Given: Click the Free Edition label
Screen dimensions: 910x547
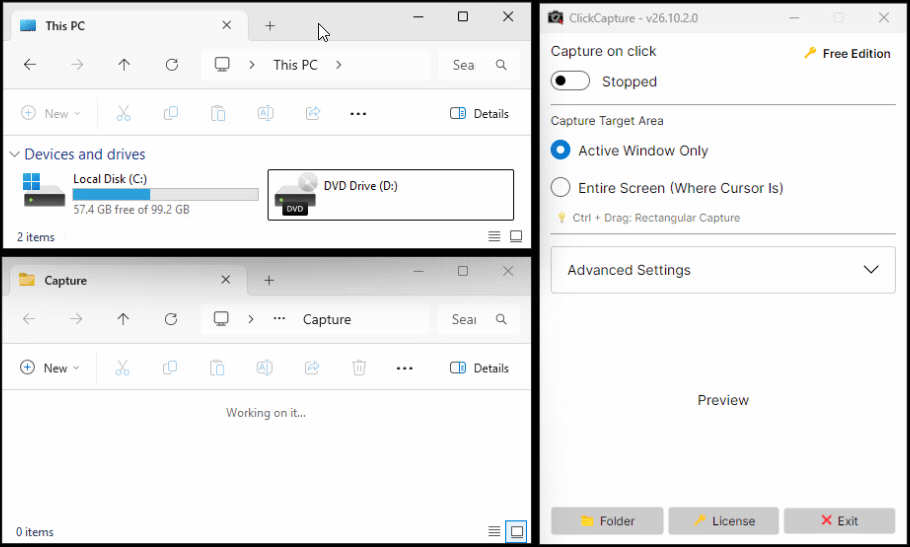Looking at the screenshot, I should (847, 53).
